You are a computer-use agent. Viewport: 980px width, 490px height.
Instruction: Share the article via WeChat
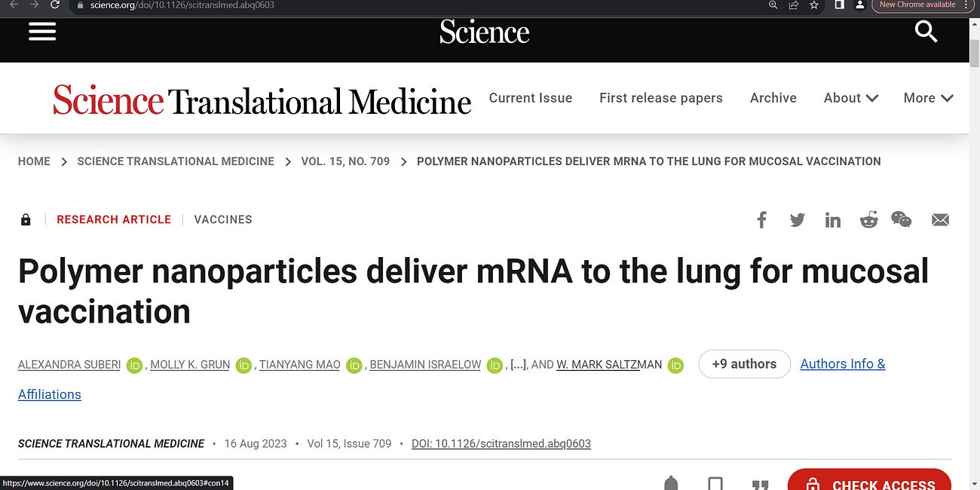click(901, 219)
